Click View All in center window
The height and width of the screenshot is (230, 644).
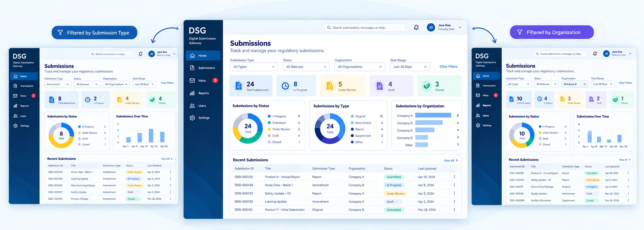(x=451, y=161)
